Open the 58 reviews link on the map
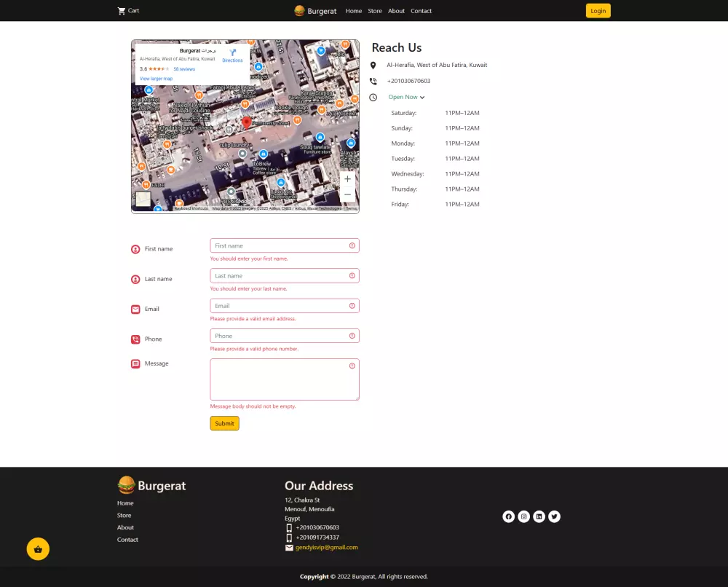Viewport: 728px width, 587px height. click(x=183, y=68)
